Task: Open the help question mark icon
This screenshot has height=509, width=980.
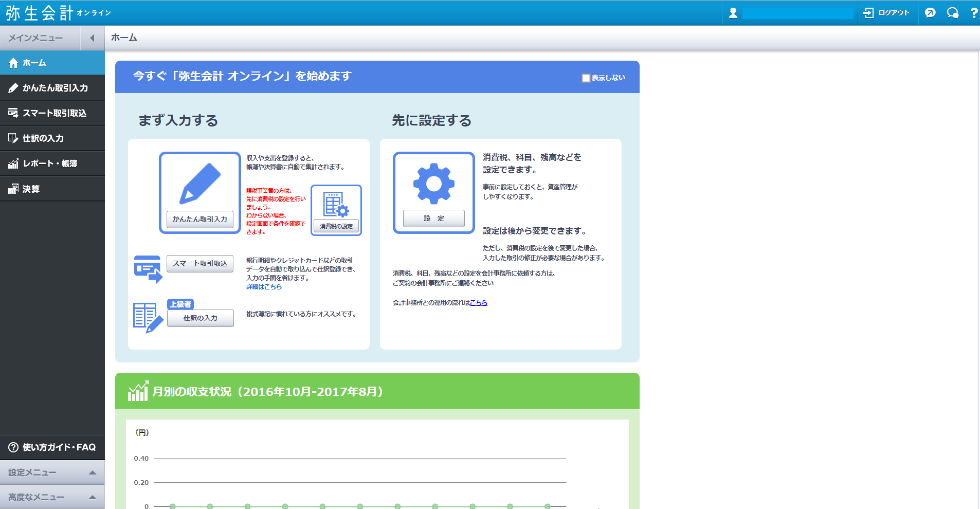Action: [x=974, y=13]
